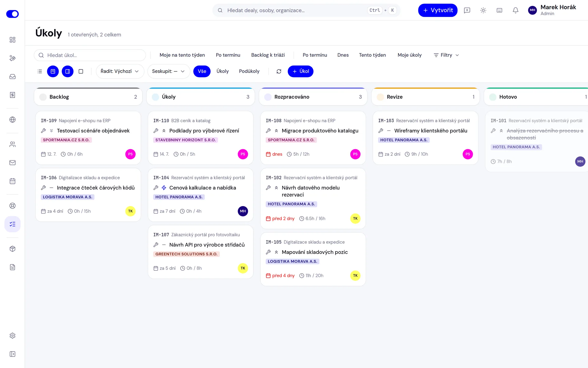
Task: Select Po termínu next to Dnes
Action: tap(315, 55)
